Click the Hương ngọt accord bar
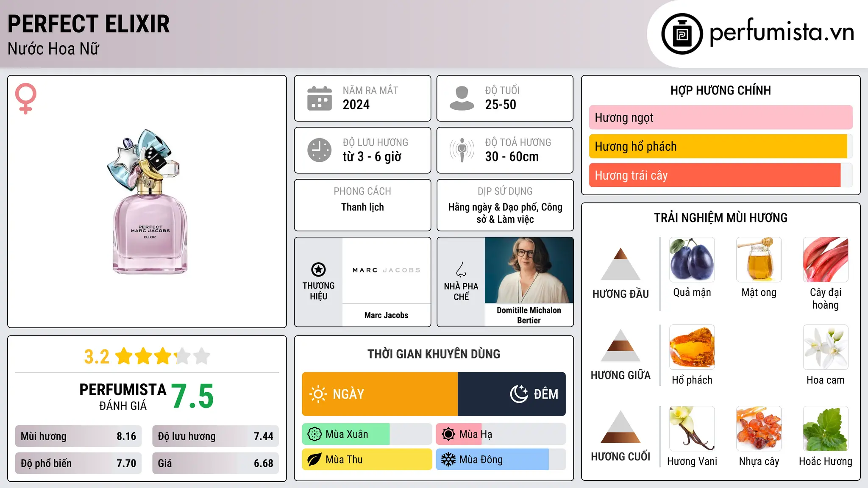Image resolution: width=868 pixels, height=488 pixels. [x=721, y=117]
